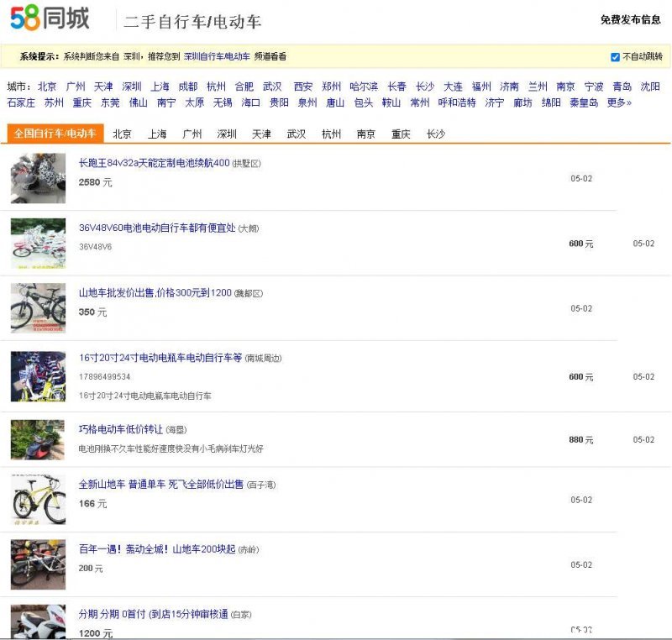Click the 58同城 logo
The height and width of the screenshot is (640, 672).
click(50, 18)
